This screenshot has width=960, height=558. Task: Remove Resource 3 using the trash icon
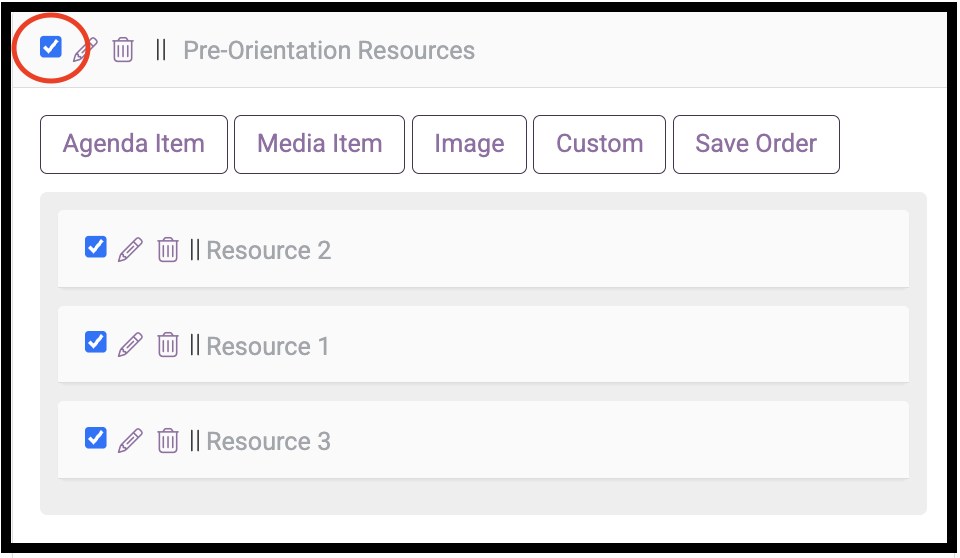pos(168,440)
